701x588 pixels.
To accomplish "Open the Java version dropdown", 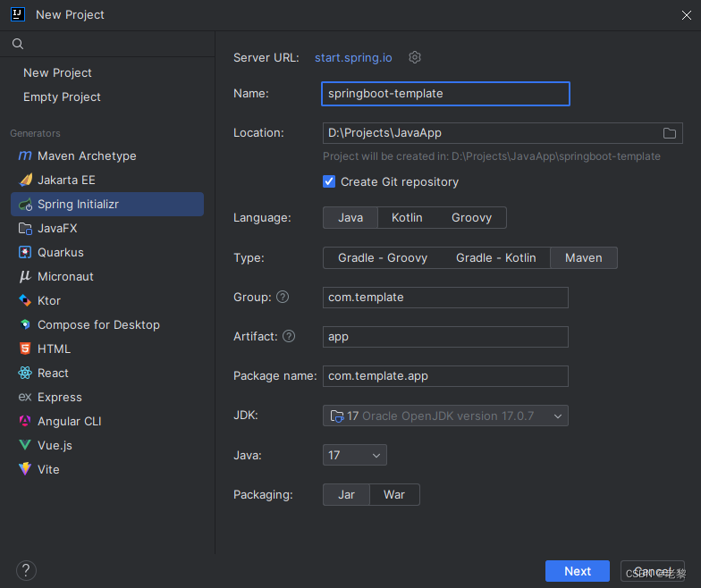I will [354, 455].
